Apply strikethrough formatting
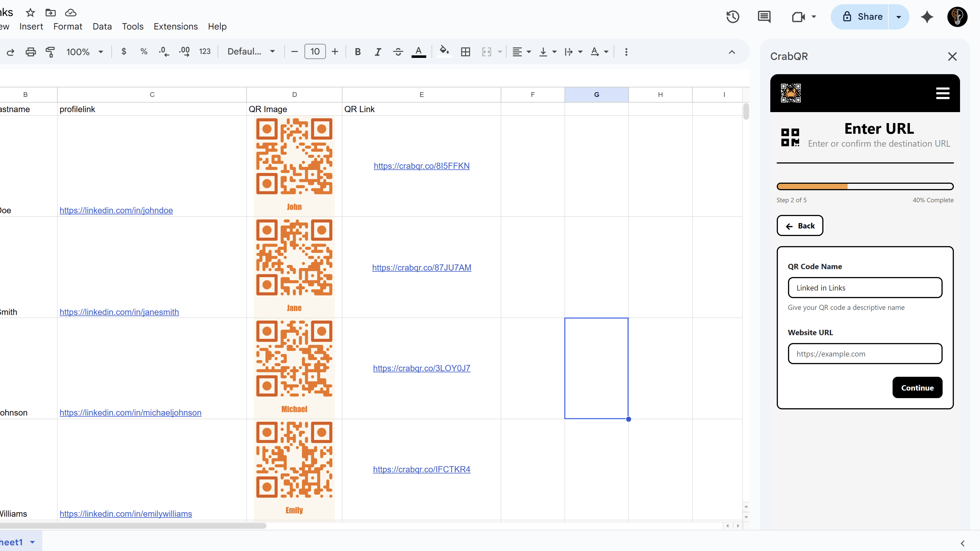 [398, 52]
